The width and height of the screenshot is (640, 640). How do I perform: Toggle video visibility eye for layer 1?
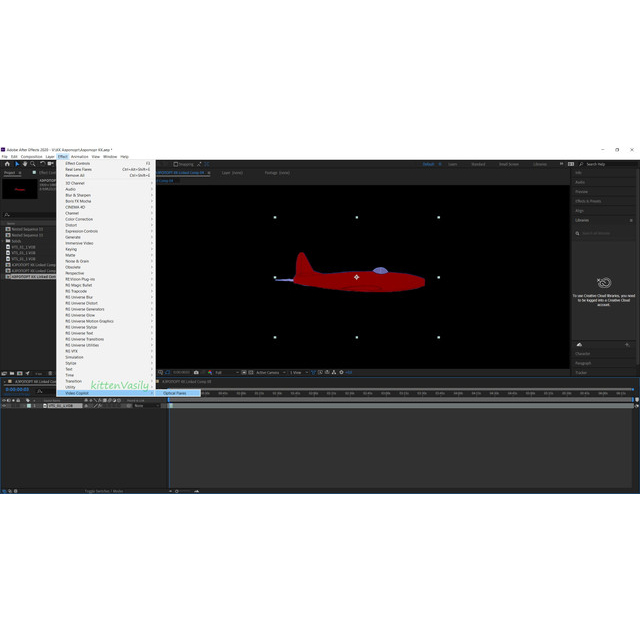point(4,406)
